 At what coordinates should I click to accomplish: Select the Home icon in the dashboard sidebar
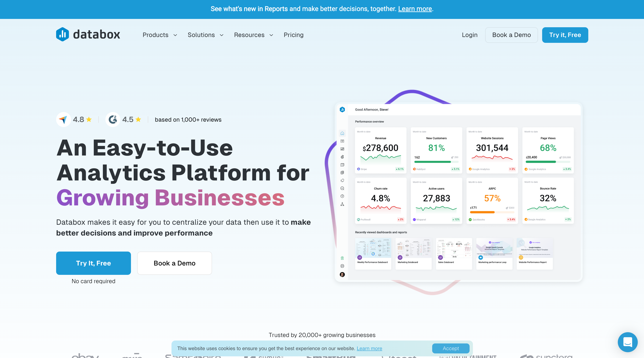point(342,133)
